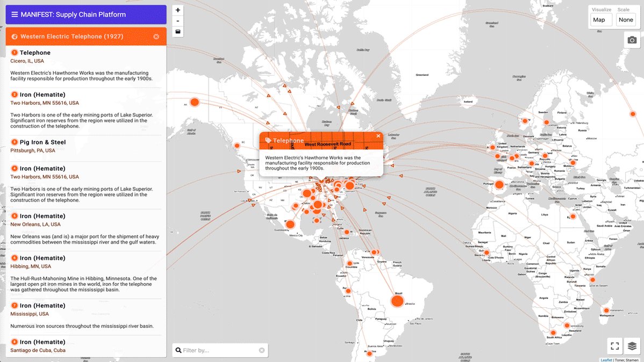Viewport: 644px width, 362px height.
Task: Click the Santiago de Cuba, Cuba link
Action: [x=38, y=351]
